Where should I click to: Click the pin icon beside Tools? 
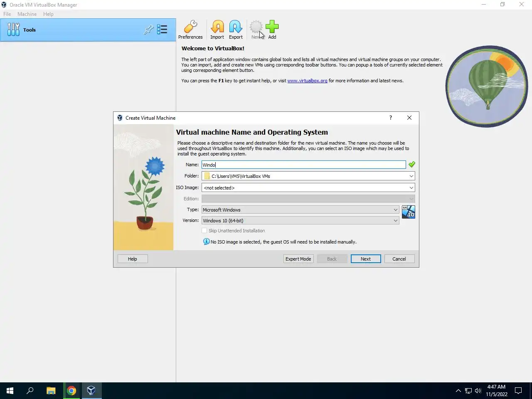148,30
